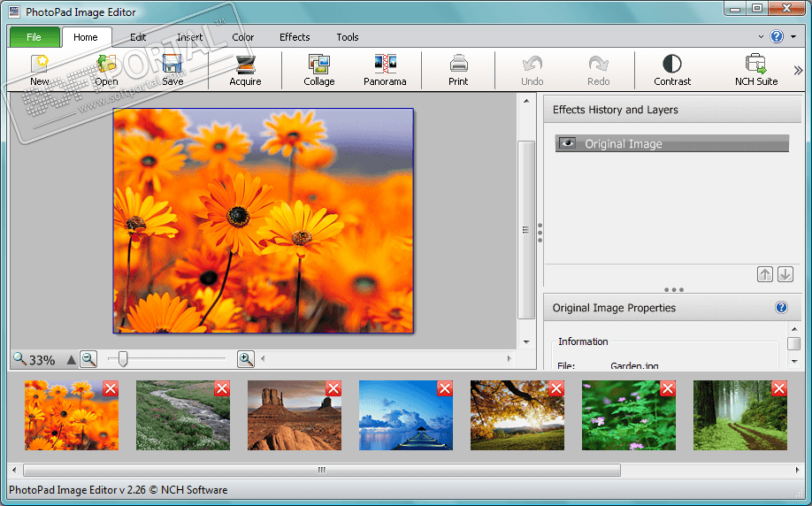Click the 33% zoom magnifier icon
812x506 pixels.
(19, 358)
